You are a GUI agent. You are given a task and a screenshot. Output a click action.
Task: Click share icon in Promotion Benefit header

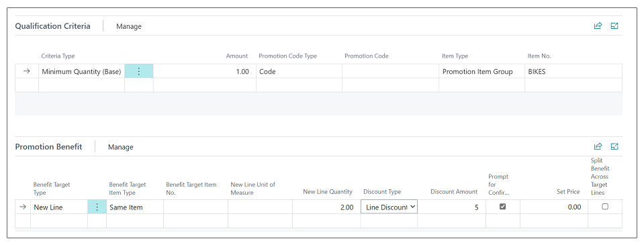[598, 146]
